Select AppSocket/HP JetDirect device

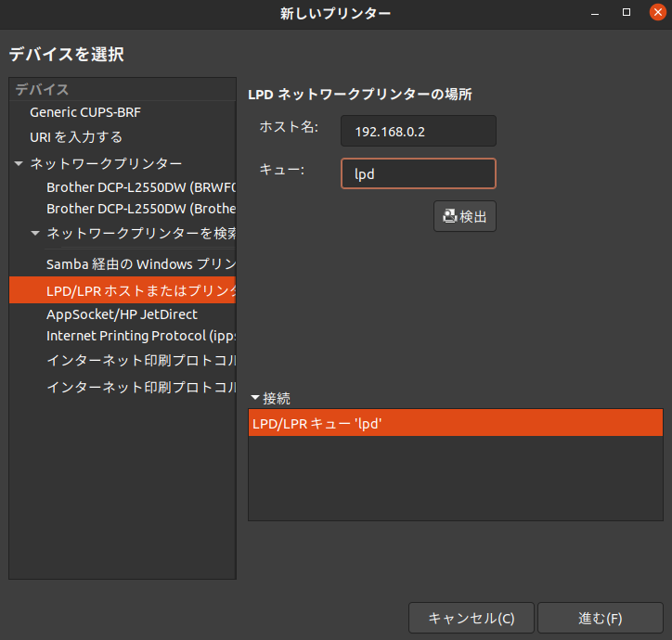pyautogui.click(x=122, y=314)
